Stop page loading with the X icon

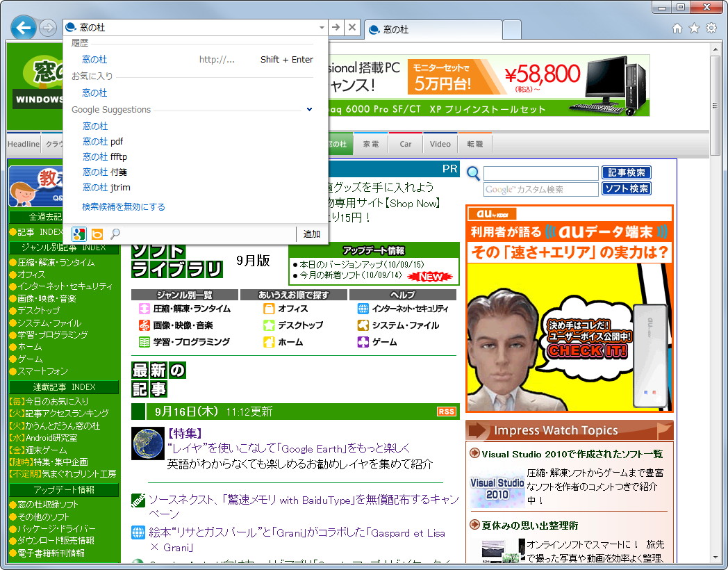tap(352, 27)
